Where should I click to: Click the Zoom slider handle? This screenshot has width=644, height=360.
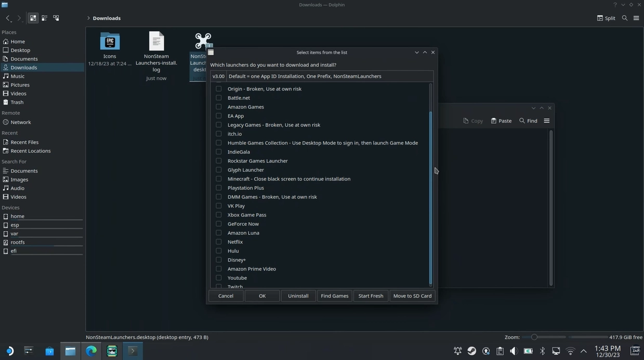point(534,337)
